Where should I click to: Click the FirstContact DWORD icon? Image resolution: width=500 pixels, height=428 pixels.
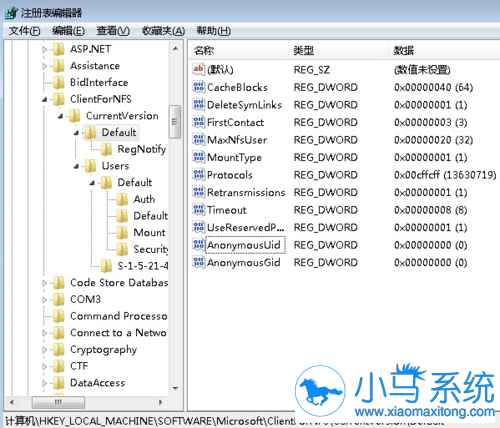click(x=198, y=122)
